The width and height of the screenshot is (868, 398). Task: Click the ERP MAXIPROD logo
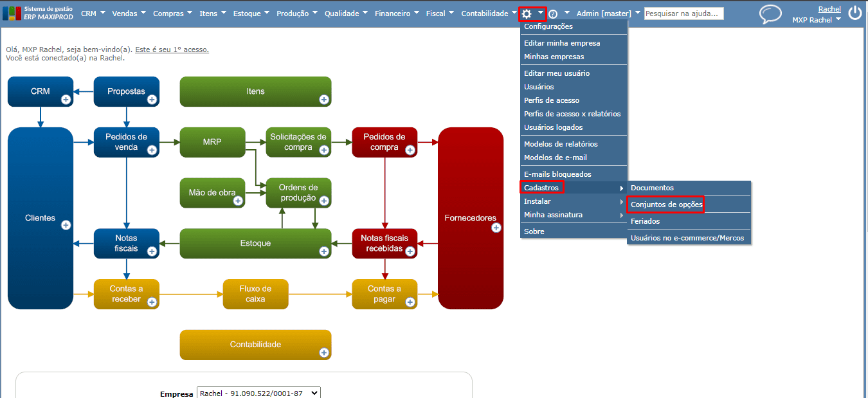pyautogui.click(x=38, y=13)
